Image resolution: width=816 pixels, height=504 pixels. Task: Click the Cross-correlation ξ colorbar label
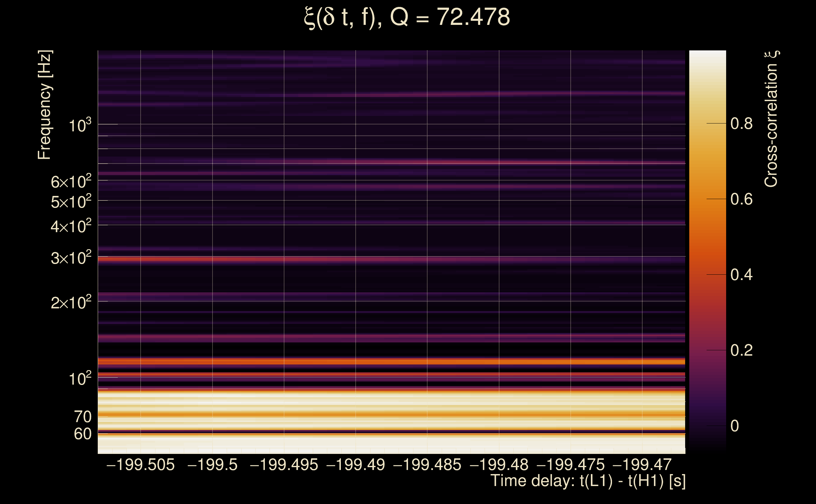771,119
